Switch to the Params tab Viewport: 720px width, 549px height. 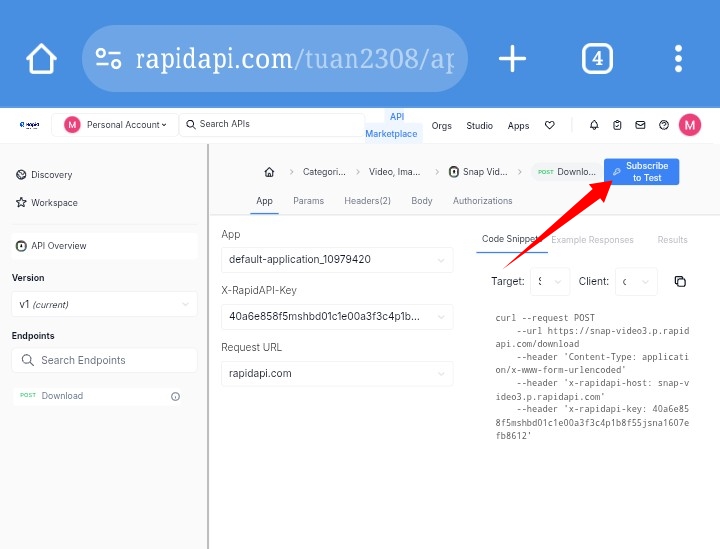[308, 201]
